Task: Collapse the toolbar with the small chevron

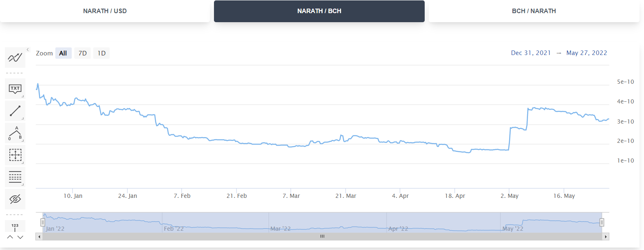Action: pyautogui.click(x=28, y=50)
